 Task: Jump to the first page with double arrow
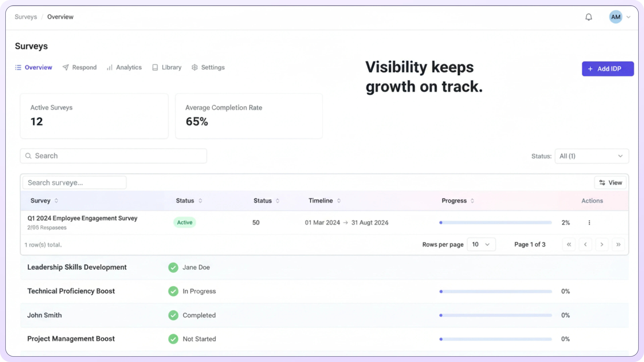pos(569,244)
